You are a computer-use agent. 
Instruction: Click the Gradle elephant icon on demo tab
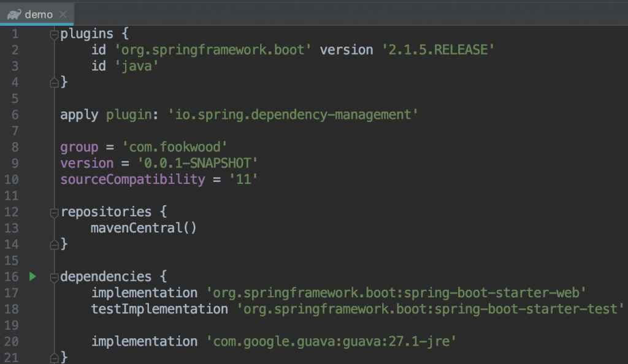(14, 14)
